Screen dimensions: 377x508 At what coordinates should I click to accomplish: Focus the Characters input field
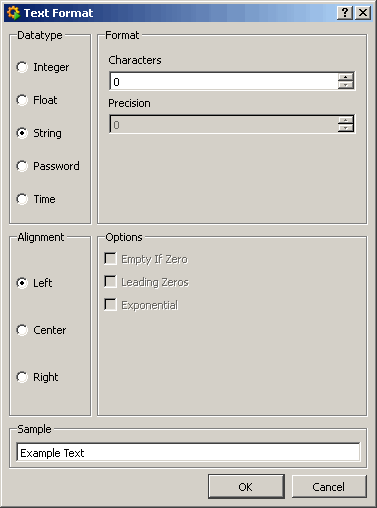point(224,81)
